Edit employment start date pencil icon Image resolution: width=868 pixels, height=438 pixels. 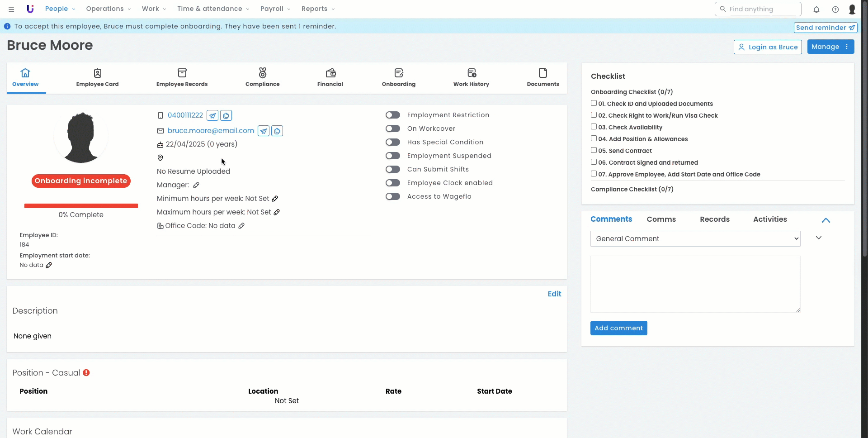point(49,265)
